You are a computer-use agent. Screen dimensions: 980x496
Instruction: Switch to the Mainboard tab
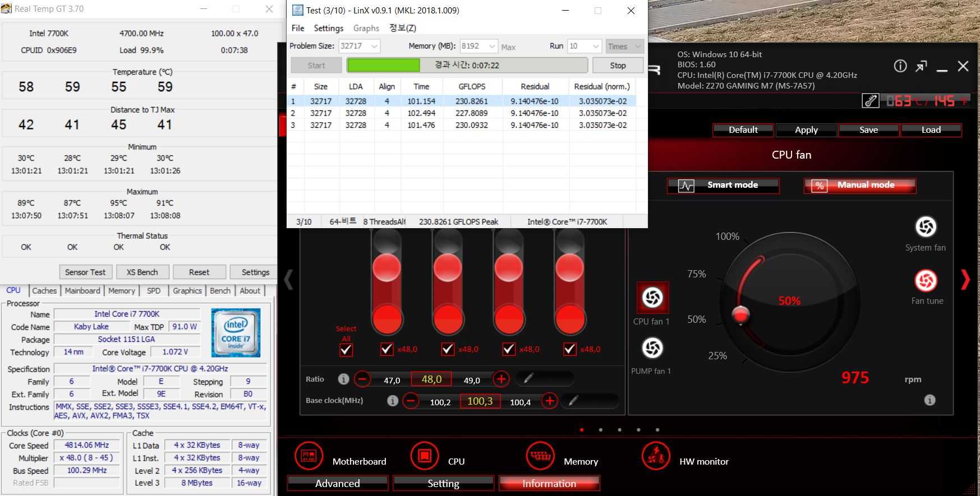(82, 291)
